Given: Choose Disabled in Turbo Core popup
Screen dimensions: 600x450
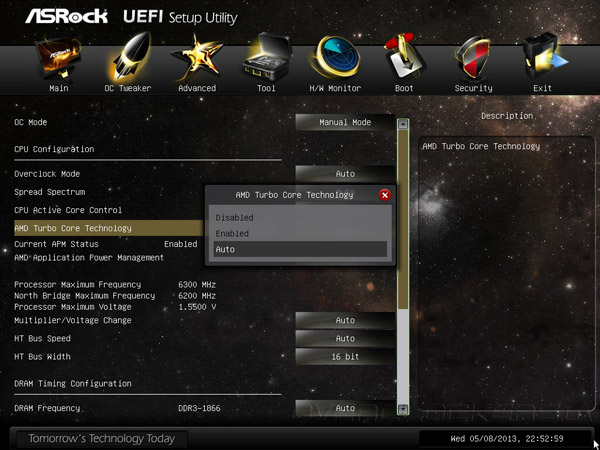Looking at the screenshot, I should (300, 218).
